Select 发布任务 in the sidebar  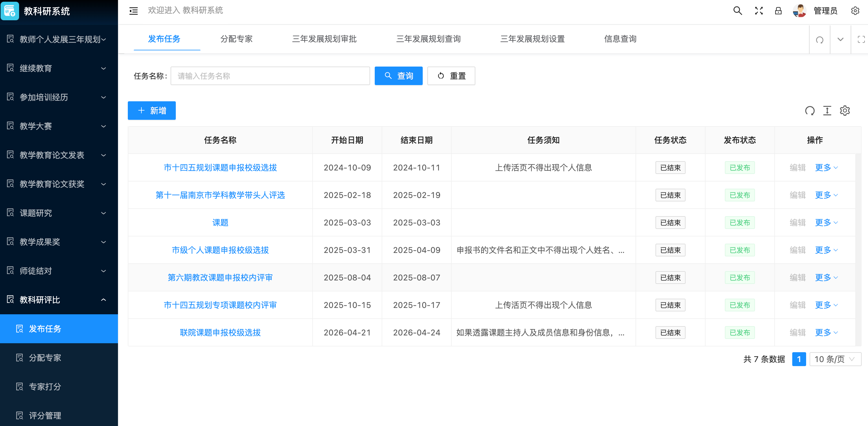pos(59,328)
